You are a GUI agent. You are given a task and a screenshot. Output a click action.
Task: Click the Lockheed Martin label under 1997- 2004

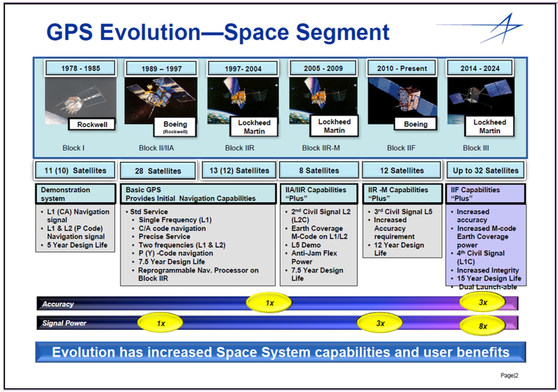(254, 127)
